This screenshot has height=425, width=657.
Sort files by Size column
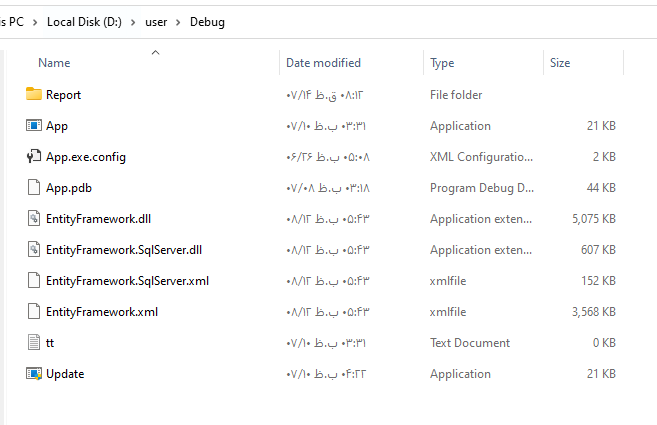(x=560, y=63)
